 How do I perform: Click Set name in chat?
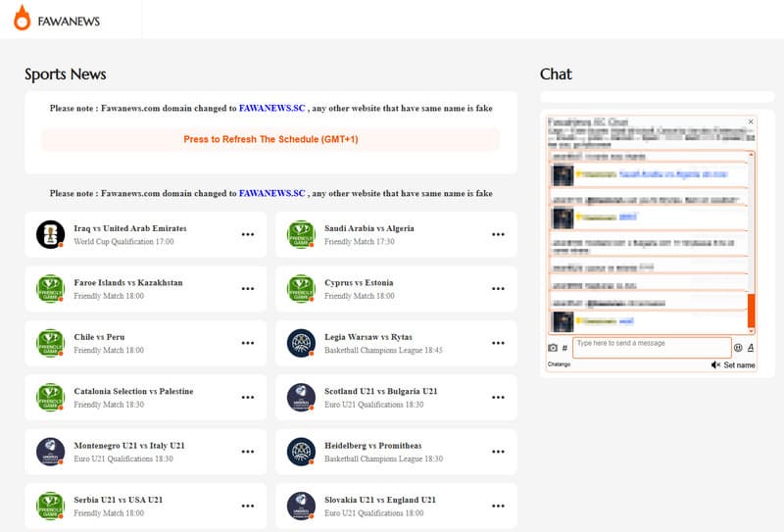(x=739, y=365)
